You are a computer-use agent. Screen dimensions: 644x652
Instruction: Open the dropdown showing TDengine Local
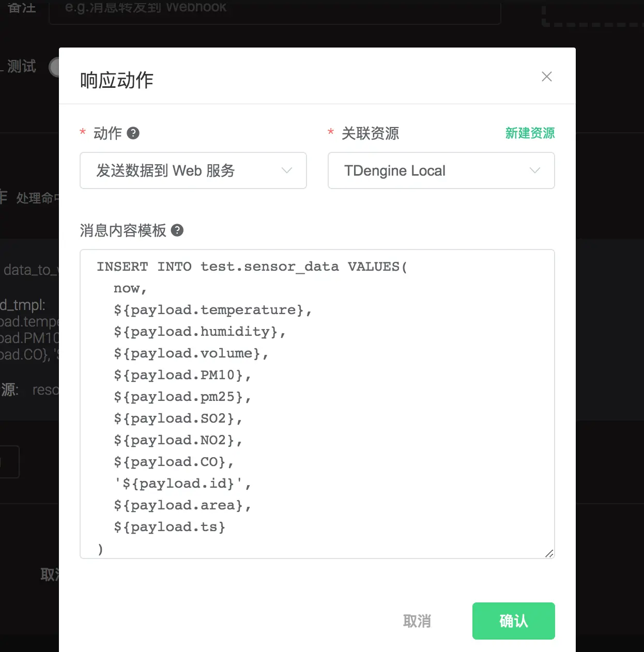pos(441,170)
